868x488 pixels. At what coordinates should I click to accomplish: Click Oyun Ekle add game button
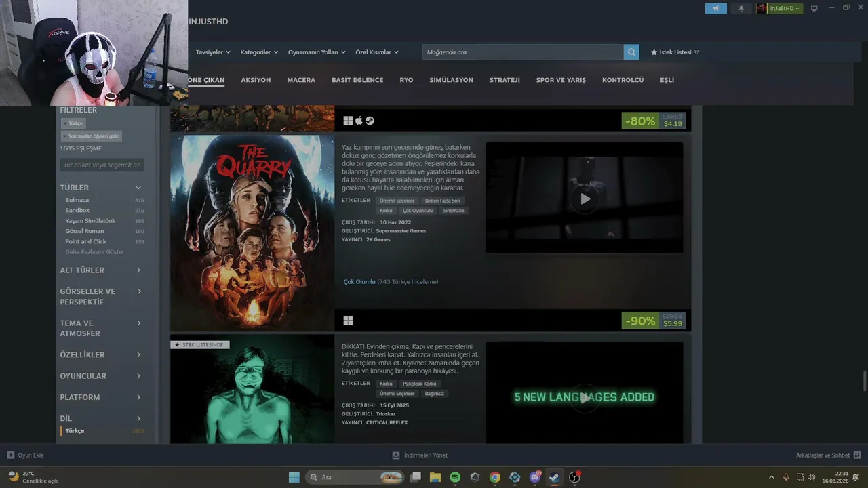point(25,455)
